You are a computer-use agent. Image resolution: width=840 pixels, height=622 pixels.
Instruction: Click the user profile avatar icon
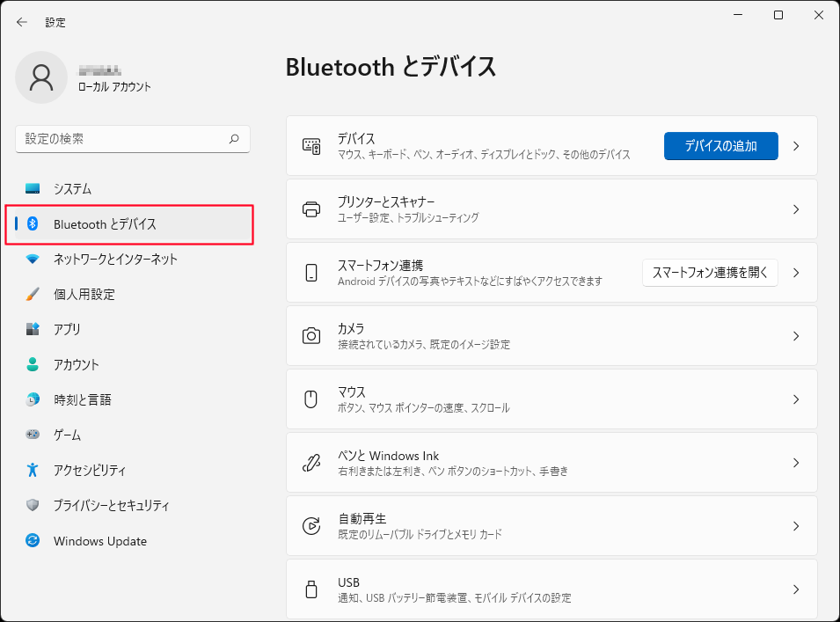(x=41, y=77)
